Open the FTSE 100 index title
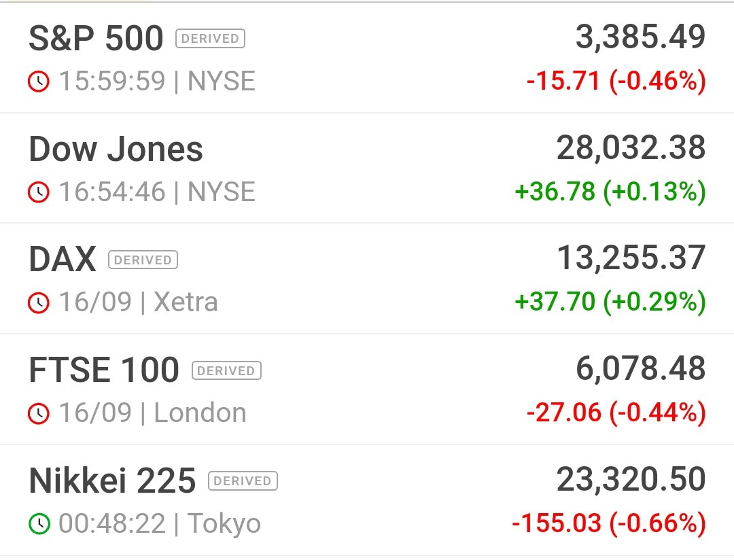This screenshot has height=560, width=734. click(104, 370)
